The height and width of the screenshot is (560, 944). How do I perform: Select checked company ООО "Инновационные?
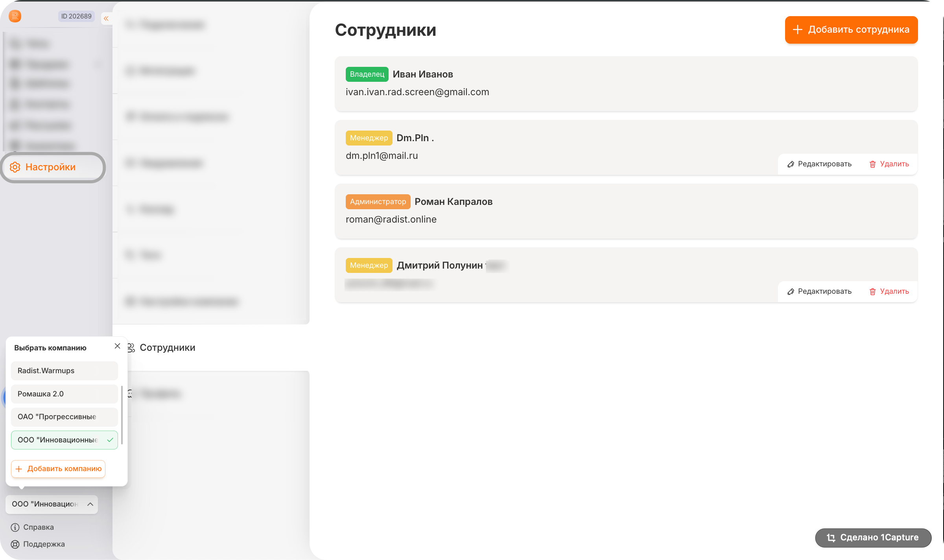click(x=65, y=440)
